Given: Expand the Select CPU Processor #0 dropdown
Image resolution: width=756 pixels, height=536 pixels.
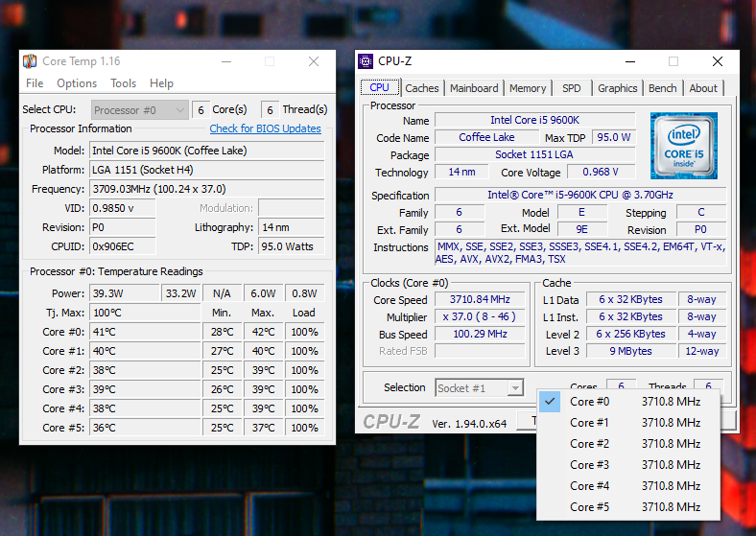Looking at the screenshot, I should point(139,110).
